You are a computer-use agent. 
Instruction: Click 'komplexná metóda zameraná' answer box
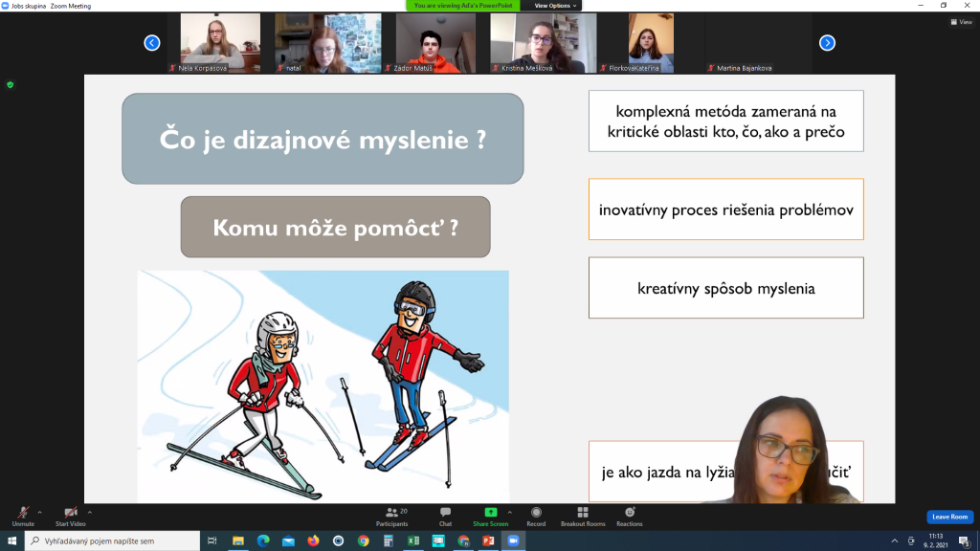[x=726, y=121]
